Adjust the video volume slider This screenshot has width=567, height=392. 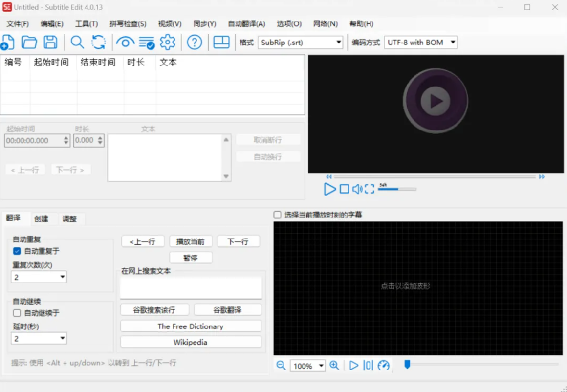click(397, 189)
